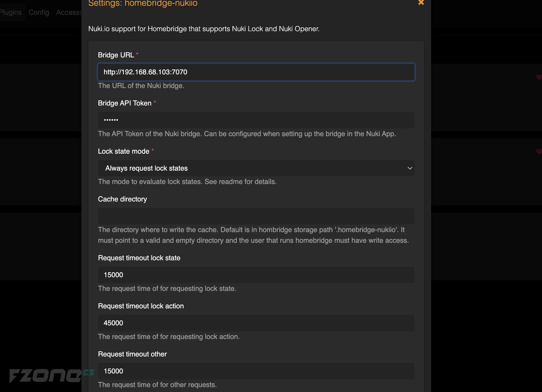Edit the Request timeout lock action value

(x=256, y=323)
